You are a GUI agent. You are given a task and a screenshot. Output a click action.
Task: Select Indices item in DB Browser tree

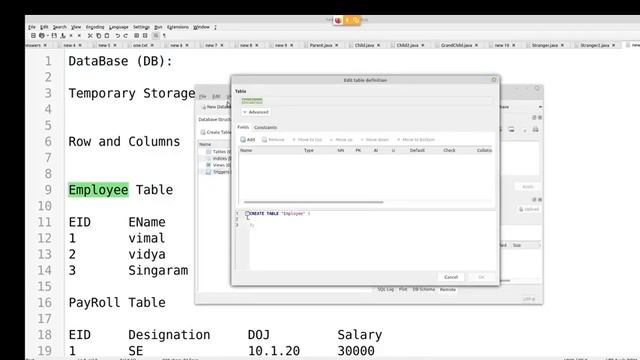(x=221, y=158)
